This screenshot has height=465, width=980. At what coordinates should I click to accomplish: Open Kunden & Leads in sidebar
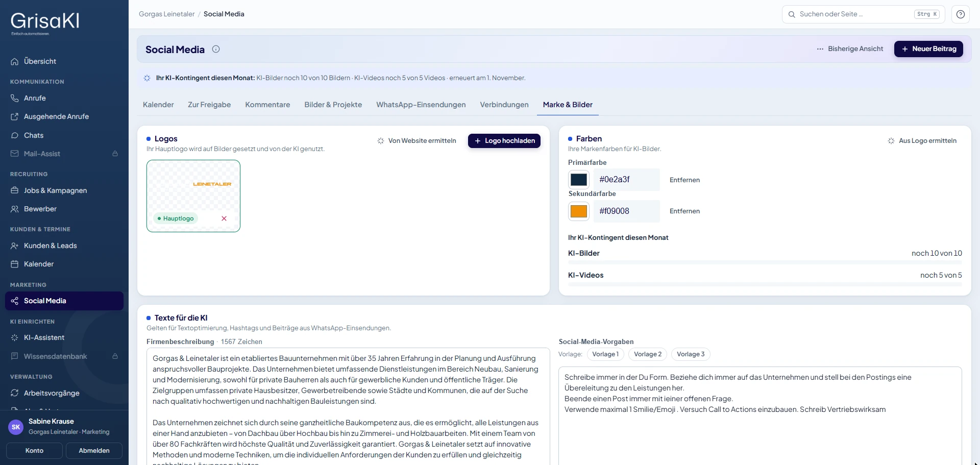[x=64, y=246]
